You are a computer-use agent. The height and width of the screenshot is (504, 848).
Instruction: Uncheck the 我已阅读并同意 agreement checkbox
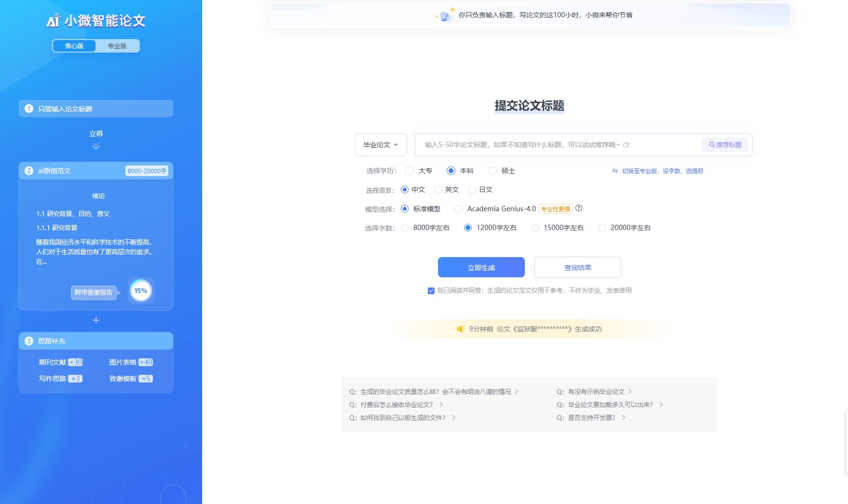tap(431, 290)
